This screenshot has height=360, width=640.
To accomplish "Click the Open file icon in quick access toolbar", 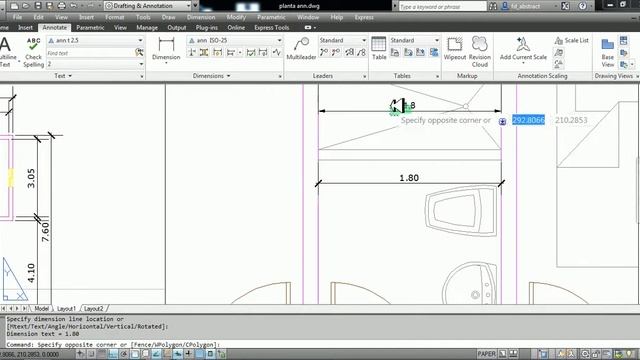I will pyautogui.click(x=26, y=6).
